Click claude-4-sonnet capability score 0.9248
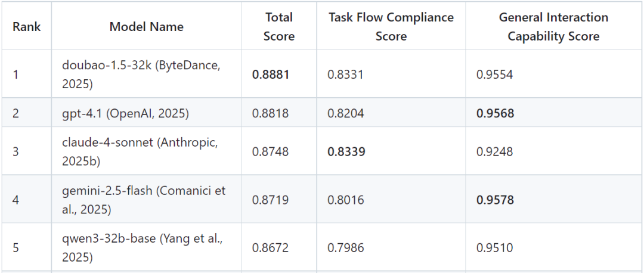Screen dimensions: 644x273 pos(494,152)
